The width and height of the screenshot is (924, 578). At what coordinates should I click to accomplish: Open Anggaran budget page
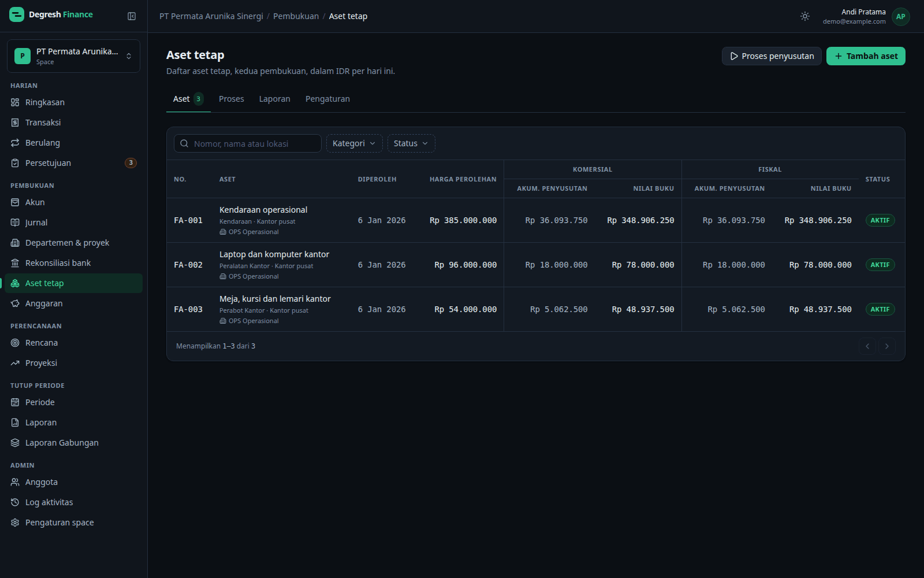pyautogui.click(x=73, y=303)
